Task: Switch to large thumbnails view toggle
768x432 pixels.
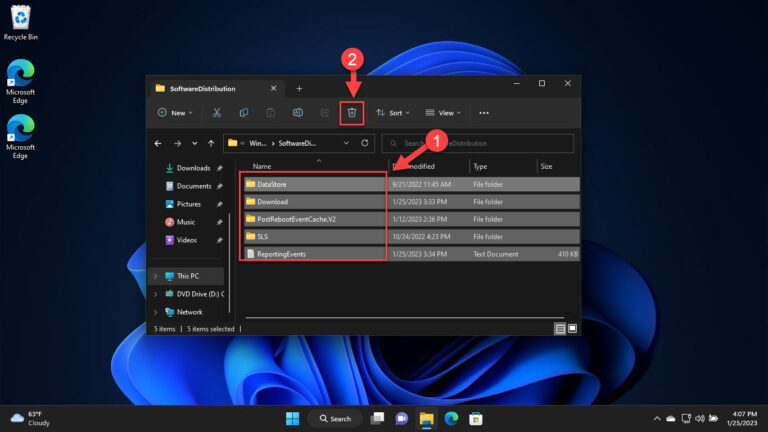Action: coord(572,328)
